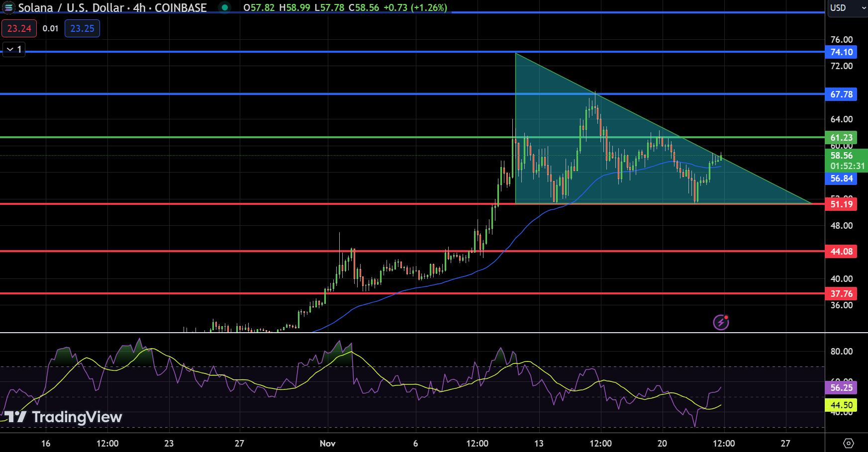Click the C58.56 close value in header

(x=364, y=7)
